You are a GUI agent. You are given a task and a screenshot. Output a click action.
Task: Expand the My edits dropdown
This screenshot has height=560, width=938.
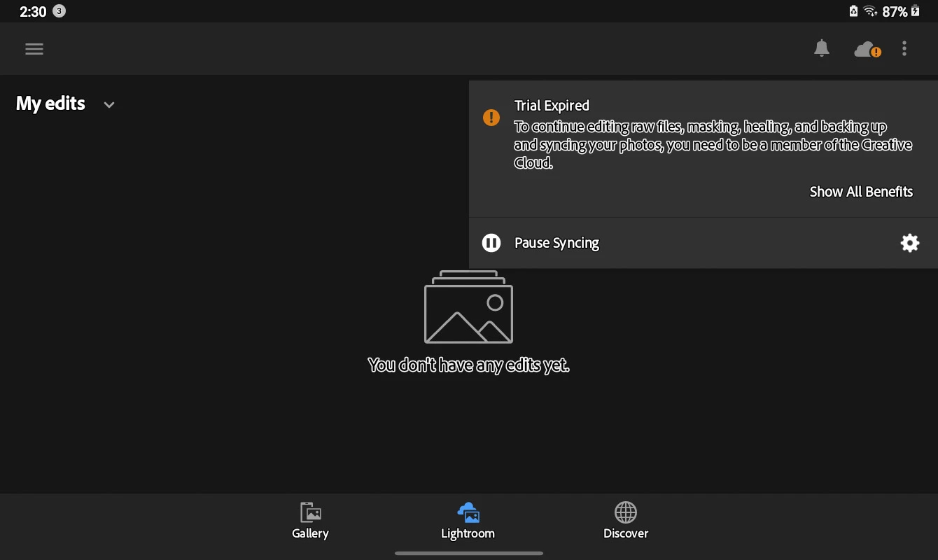(x=109, y=104)
